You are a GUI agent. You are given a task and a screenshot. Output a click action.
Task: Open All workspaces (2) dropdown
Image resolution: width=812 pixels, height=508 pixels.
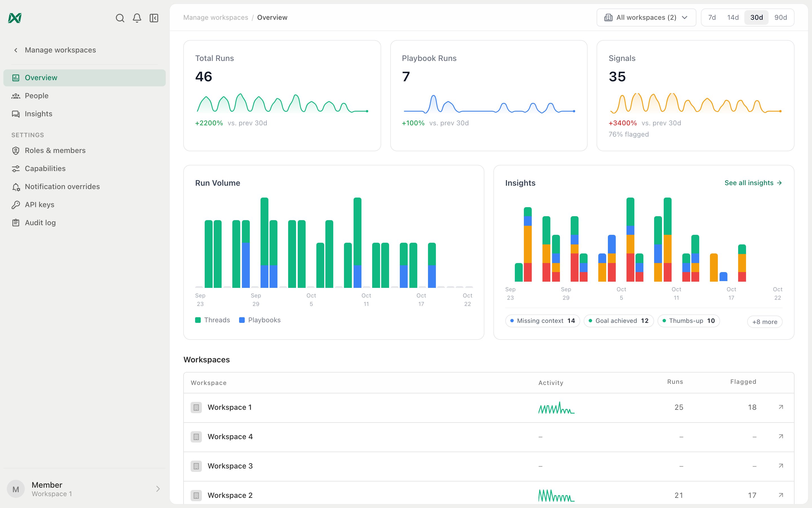pos(646,17)
